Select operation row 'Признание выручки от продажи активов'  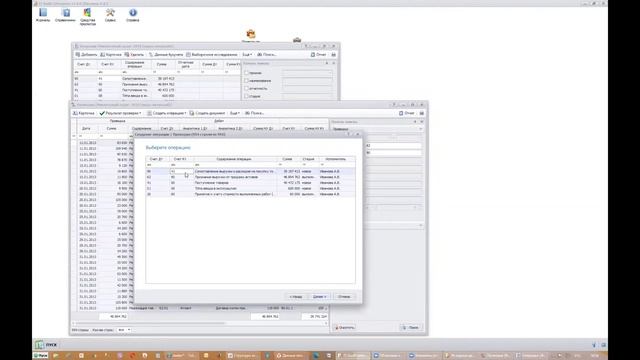pos(250,177)
